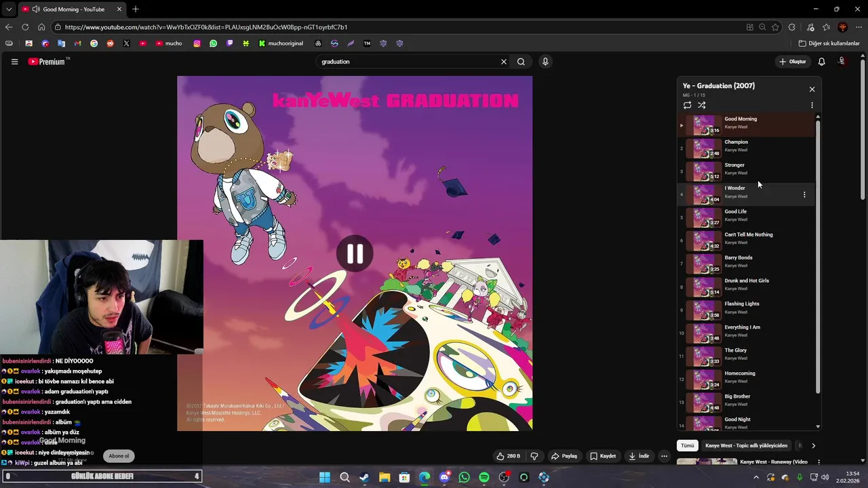The image size is (868, 488).
Task: Start voice search with the microphone
Action: [545, 62]
